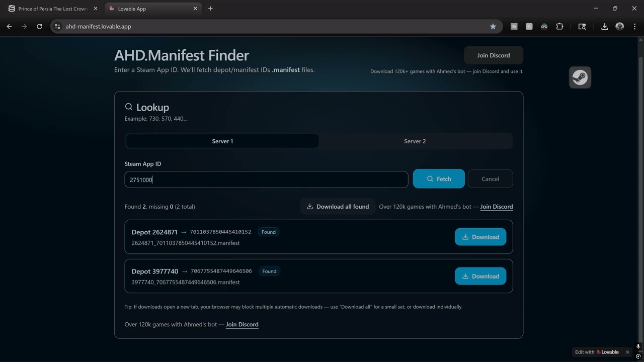Focus the Steam App ID input field
Image resolution: width=644 pixels, height=362 pixels.
coord(266,179)
